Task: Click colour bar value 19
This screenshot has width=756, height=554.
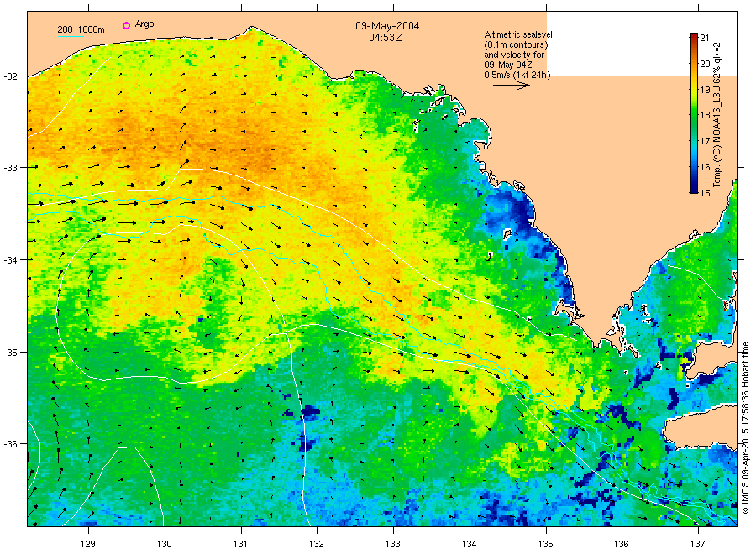Action: [705, 90]
